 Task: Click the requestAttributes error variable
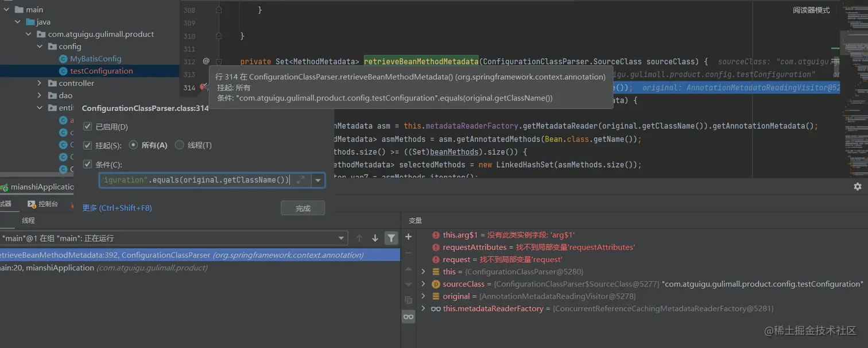pyautogui.click(x=533, y=248)
